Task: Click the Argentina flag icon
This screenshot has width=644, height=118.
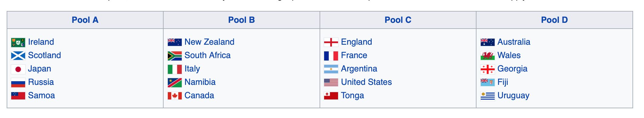Action: click(331, 69)
